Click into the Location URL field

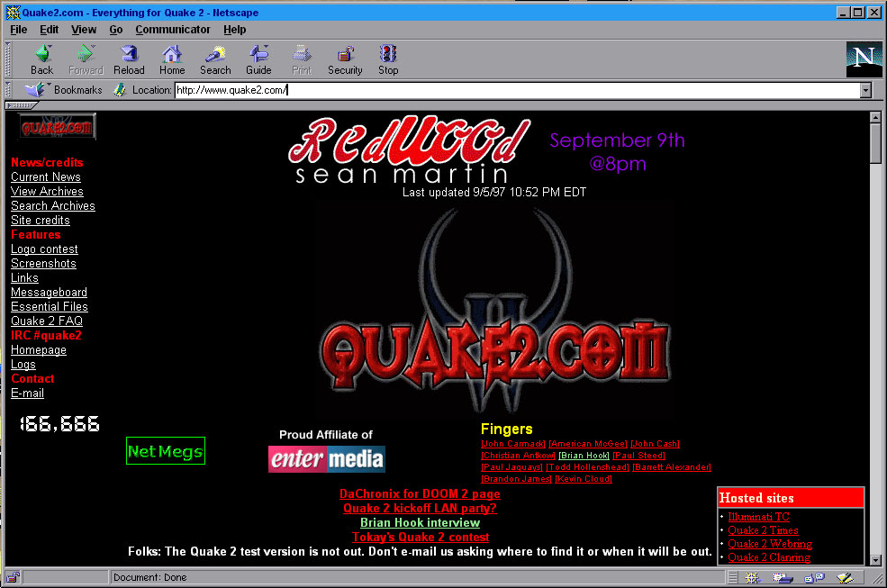pyautogui.click(x=517, y=90)
